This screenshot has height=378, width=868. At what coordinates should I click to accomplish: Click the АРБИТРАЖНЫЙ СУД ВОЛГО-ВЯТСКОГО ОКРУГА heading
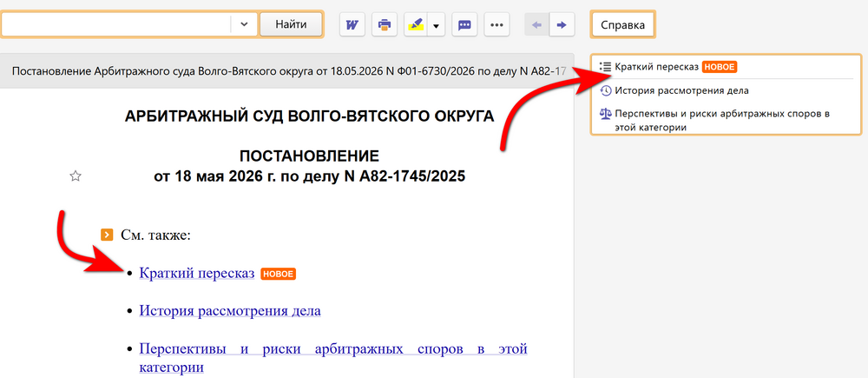(x=310, y=116)
